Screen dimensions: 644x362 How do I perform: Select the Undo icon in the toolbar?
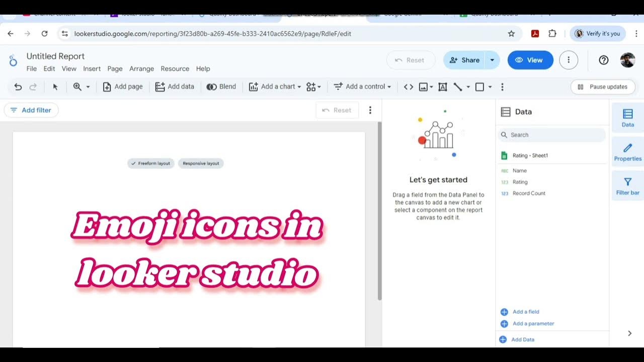(x=19, y=86)
